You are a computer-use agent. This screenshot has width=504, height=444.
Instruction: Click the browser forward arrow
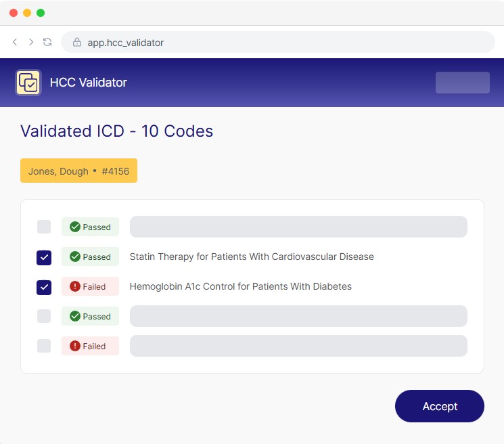pyautogui.click(x=31, y=42)
